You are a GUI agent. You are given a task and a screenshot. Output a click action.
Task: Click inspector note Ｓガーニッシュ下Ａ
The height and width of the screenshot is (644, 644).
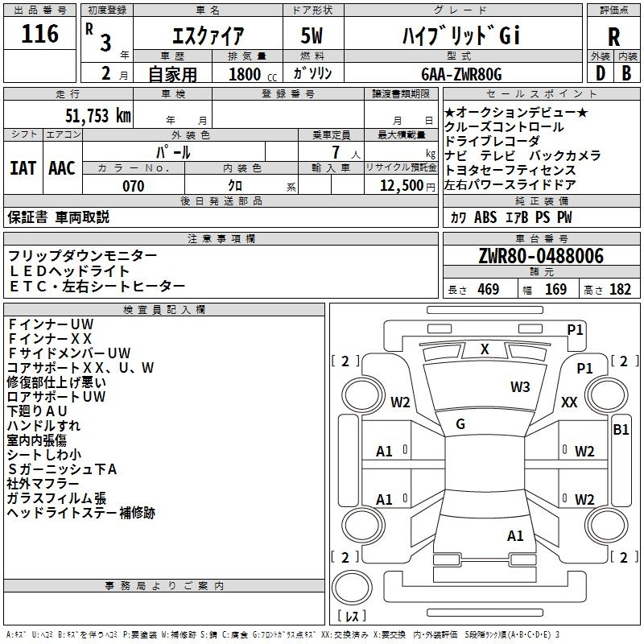[62, 469]
